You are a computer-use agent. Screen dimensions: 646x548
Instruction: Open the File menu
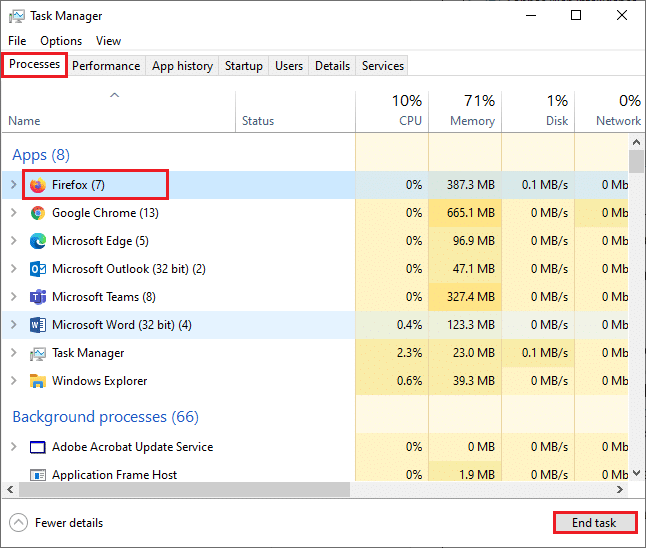[17, 41]
